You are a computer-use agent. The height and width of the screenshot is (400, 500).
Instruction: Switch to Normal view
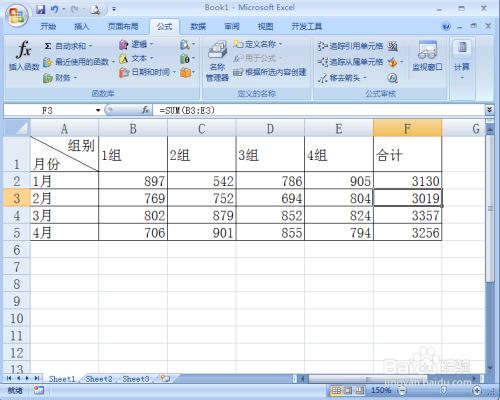[x=336, y=390]
